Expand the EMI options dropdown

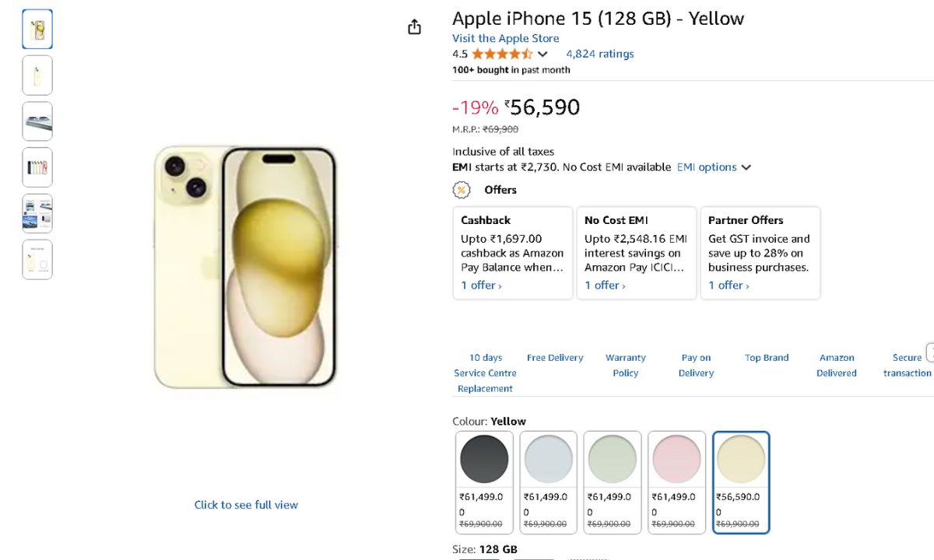pos(714,167)
